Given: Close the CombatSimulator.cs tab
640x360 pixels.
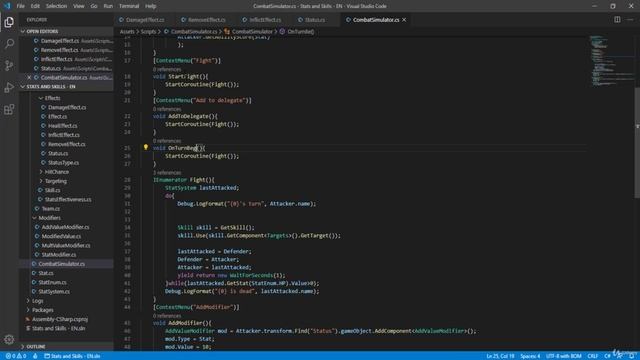Looking at the screenshot, I should coord(404,20).
